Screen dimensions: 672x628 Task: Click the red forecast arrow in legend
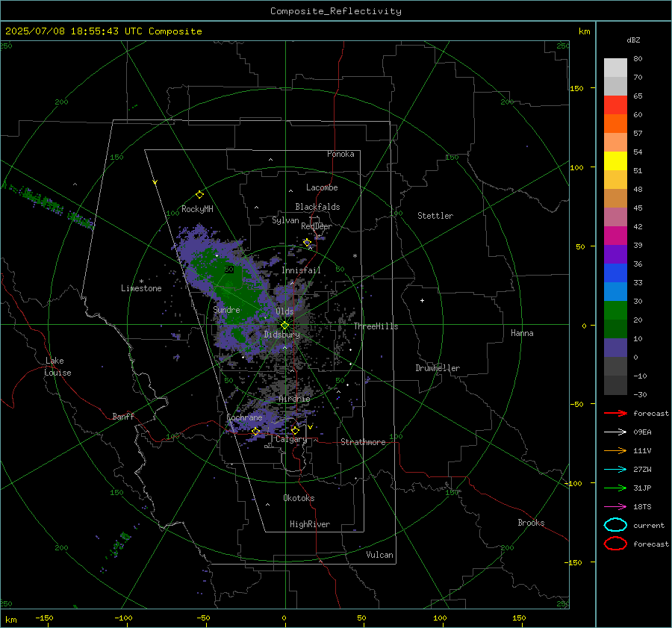pos(615,413)
